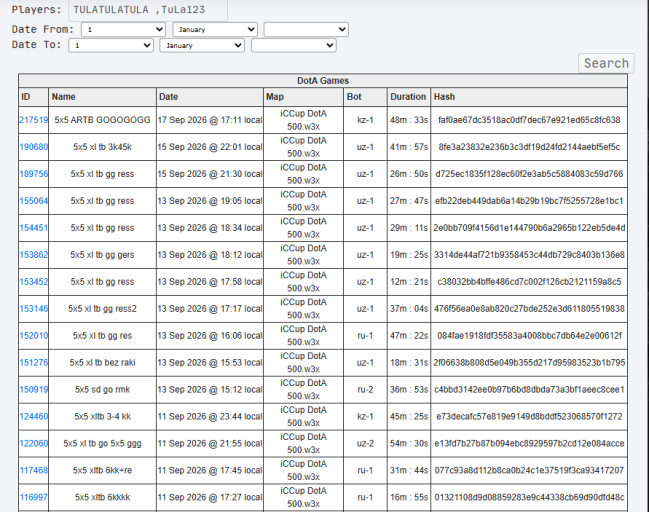Open the Date To year dropdown
Viewport: 649px width, 512px height.
pyautogui.click(x=293, y=45)
